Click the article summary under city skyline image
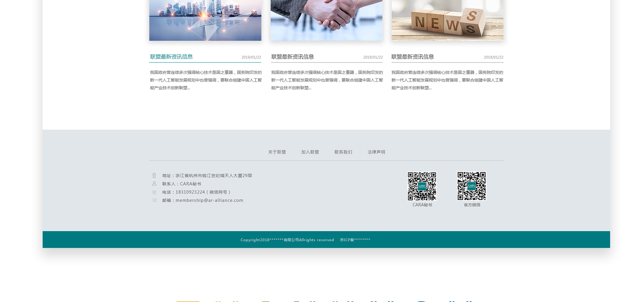Image resolution: width=644 pixels, height=302 pixels. 205,80
